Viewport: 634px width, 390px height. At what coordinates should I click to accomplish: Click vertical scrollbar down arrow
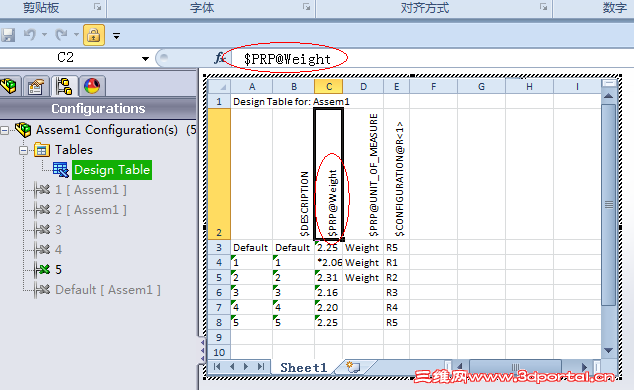[x=608, y=350]
